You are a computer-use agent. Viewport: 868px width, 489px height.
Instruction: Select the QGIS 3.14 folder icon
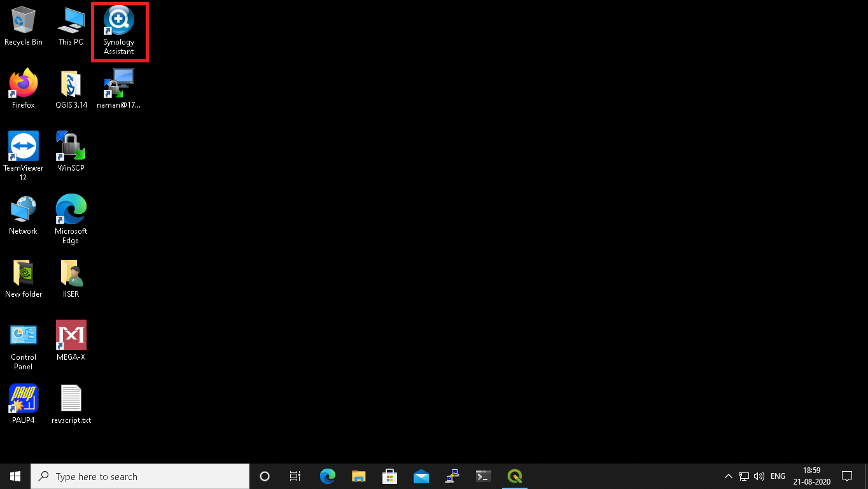click(71, 89)
